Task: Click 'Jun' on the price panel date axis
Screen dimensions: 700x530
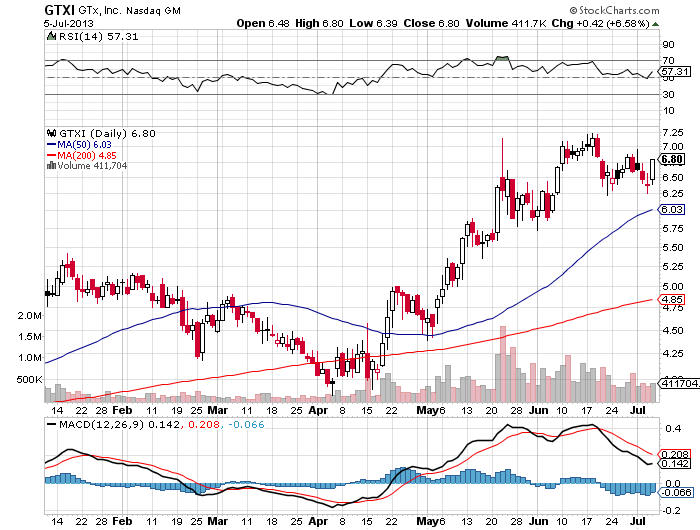Action: 539,410
